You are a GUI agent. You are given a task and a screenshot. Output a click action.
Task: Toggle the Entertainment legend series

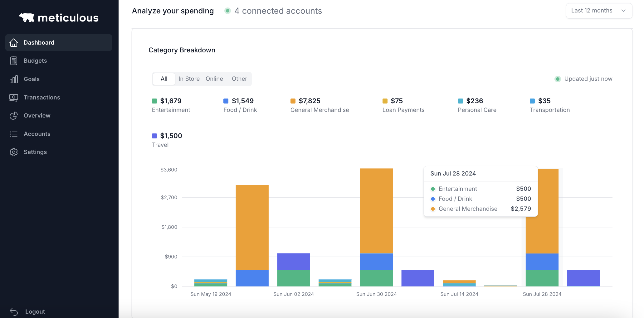171,105
